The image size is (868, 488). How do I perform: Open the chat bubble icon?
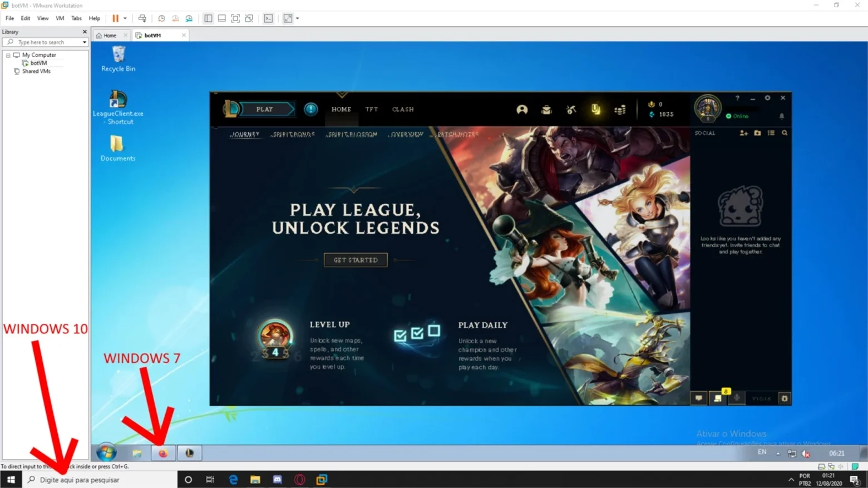point(699,398)
